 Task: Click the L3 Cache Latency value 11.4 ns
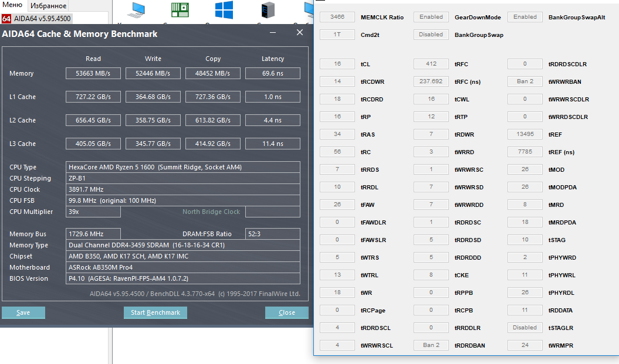coord(273,144)
